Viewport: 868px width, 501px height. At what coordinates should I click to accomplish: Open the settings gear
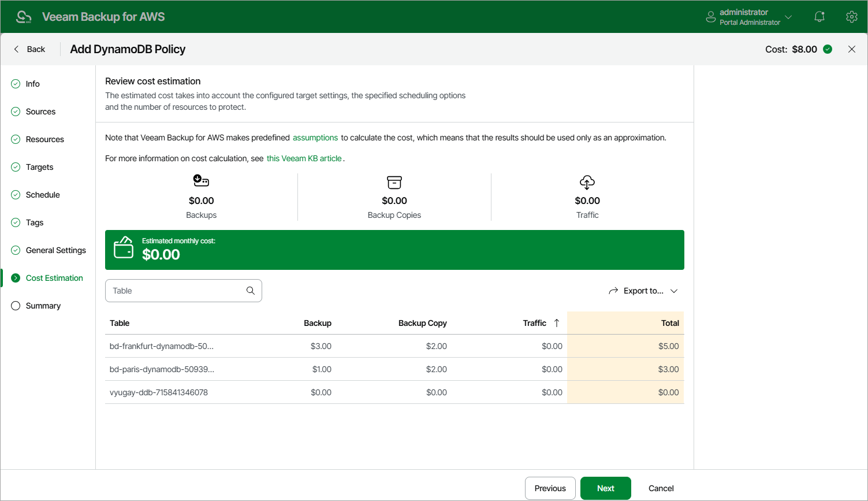(x=851, y=17)
